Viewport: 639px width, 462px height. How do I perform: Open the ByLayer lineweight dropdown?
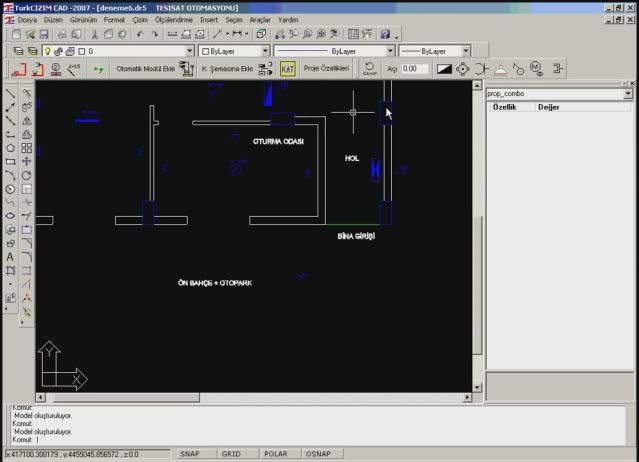pos(466,51)
